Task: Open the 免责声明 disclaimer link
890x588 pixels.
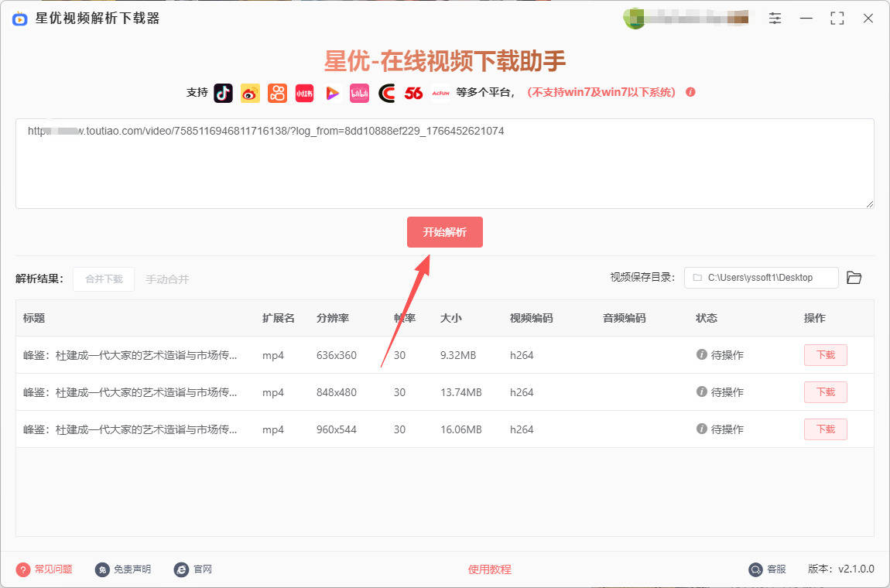Action: click(x=122, y=569)
